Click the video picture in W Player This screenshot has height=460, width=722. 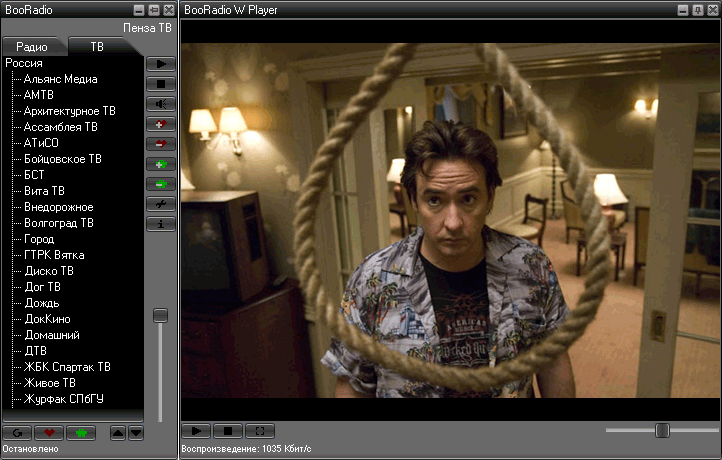pos(450,220)
